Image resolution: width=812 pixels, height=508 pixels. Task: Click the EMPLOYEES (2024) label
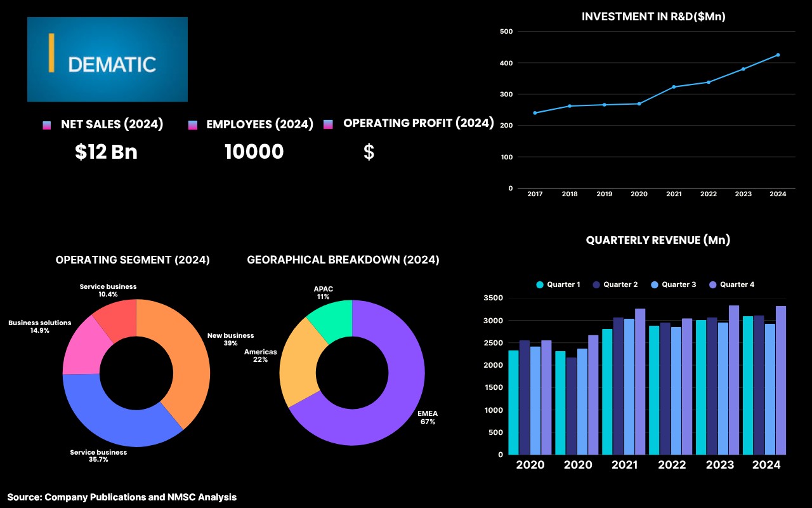[260, 124]
